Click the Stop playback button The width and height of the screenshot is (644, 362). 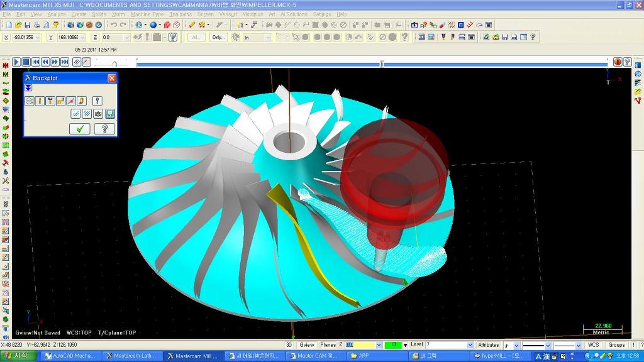point(26,62)
